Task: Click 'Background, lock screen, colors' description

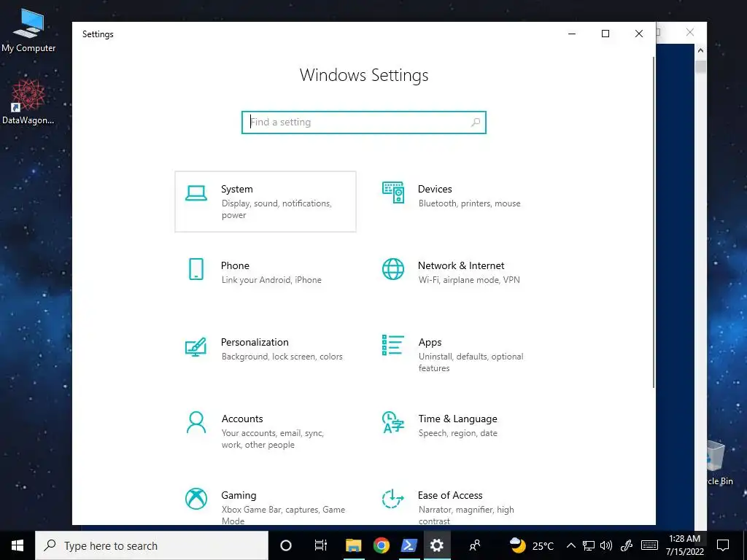Action: pos(282,357)
